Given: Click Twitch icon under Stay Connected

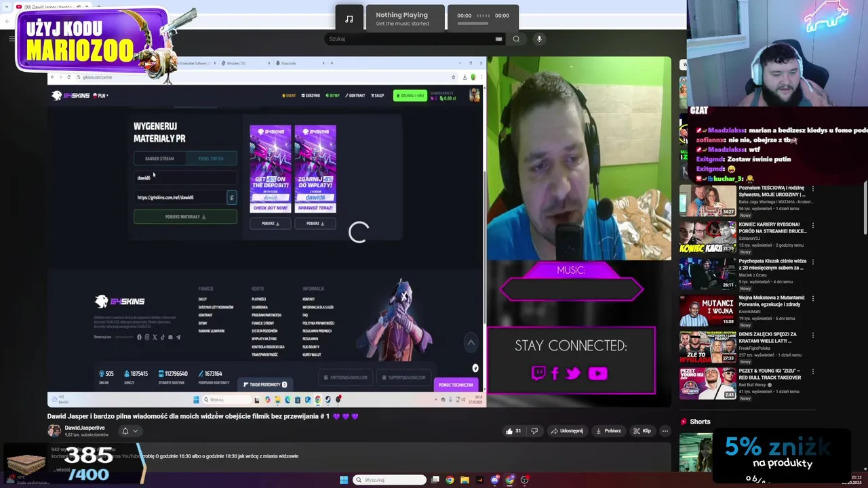Looking at the screenshot, I should [538, 373].
